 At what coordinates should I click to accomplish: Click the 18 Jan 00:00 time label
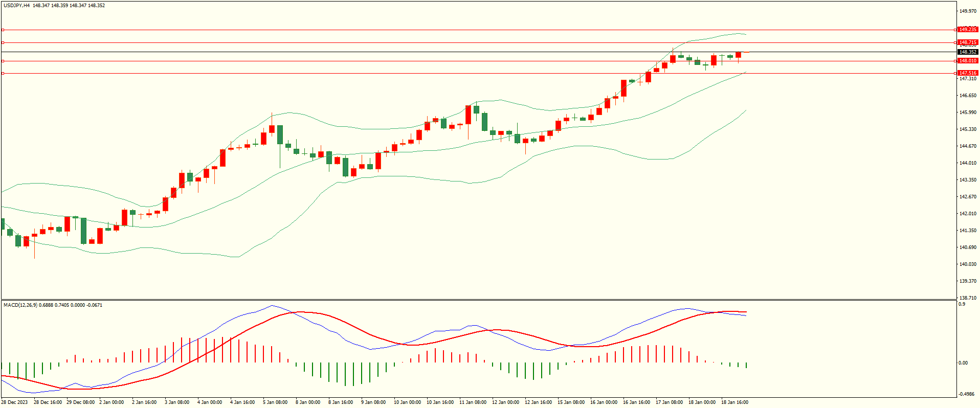(x=702, y=402)
